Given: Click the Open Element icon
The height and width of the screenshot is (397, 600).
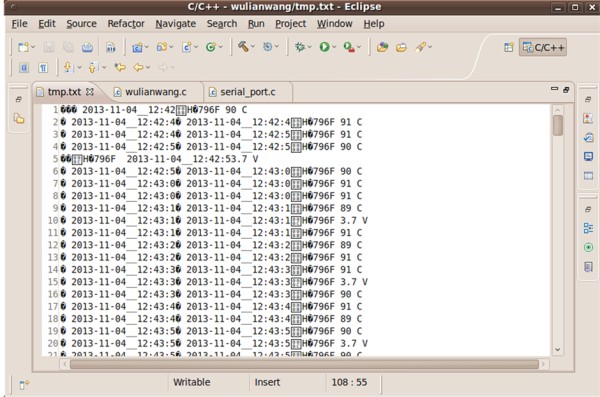Looking at the screenshot, I should (x=382, y=47).
